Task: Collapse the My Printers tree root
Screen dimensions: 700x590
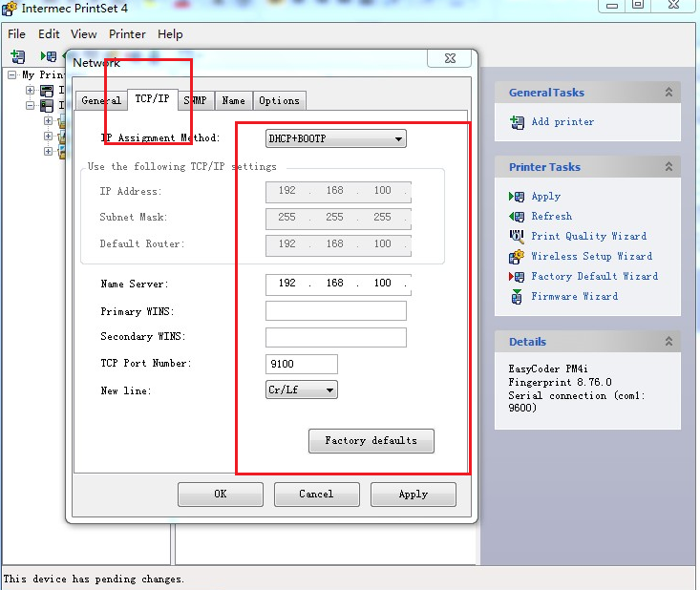Action: (12, 74)
